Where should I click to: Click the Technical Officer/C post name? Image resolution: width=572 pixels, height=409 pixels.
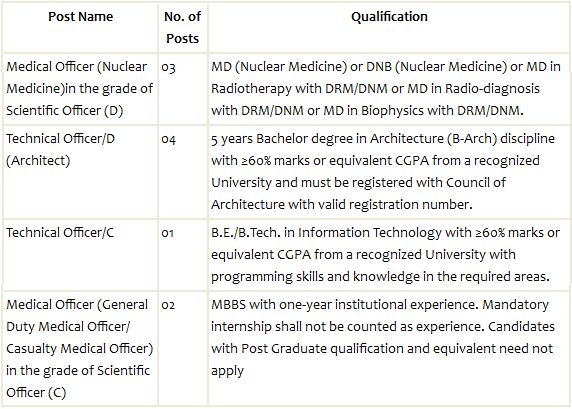click(x=60, y=233)
